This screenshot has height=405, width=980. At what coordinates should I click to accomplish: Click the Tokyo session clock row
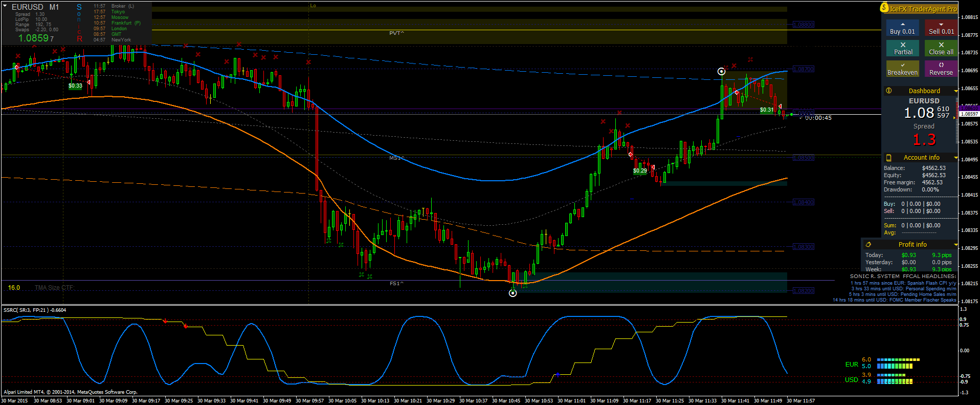[109, 12]
